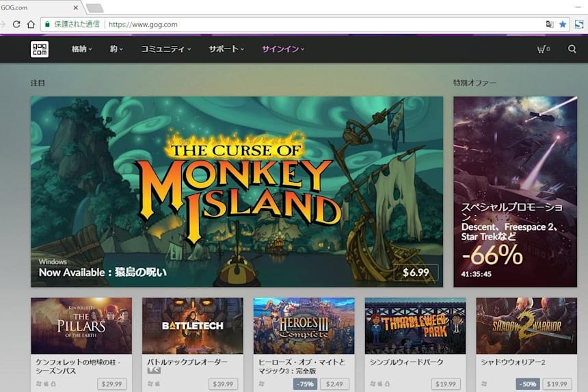Click the blue extension icon beside address bar
Viewport: 588px width, 392px height.
579,25
